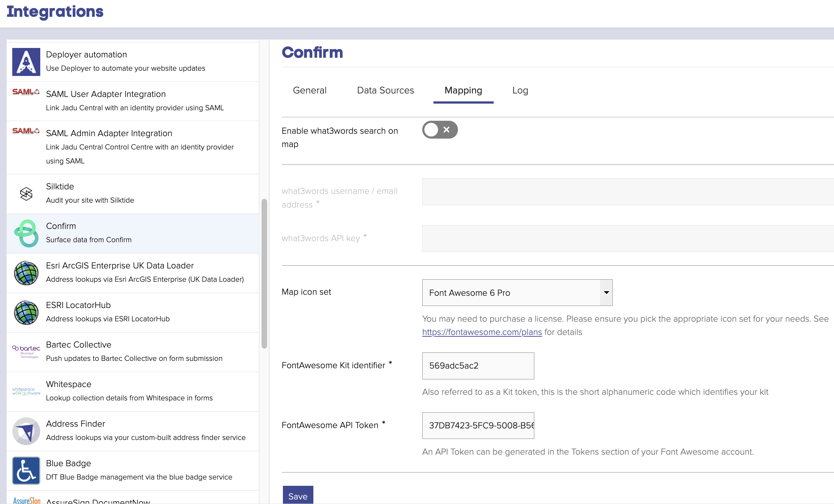Open Blue Badge integration title
This screenshot has height=504, width=834.
[x=68, y=463]
